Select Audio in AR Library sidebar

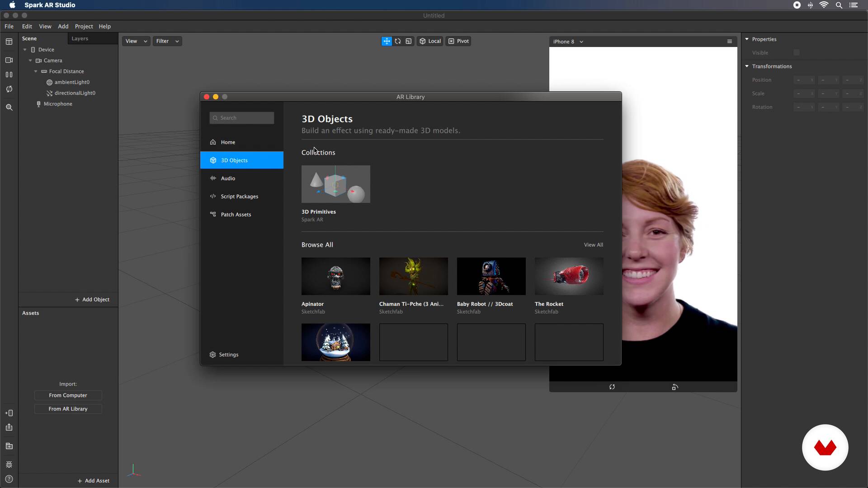(x=242, y=178)
